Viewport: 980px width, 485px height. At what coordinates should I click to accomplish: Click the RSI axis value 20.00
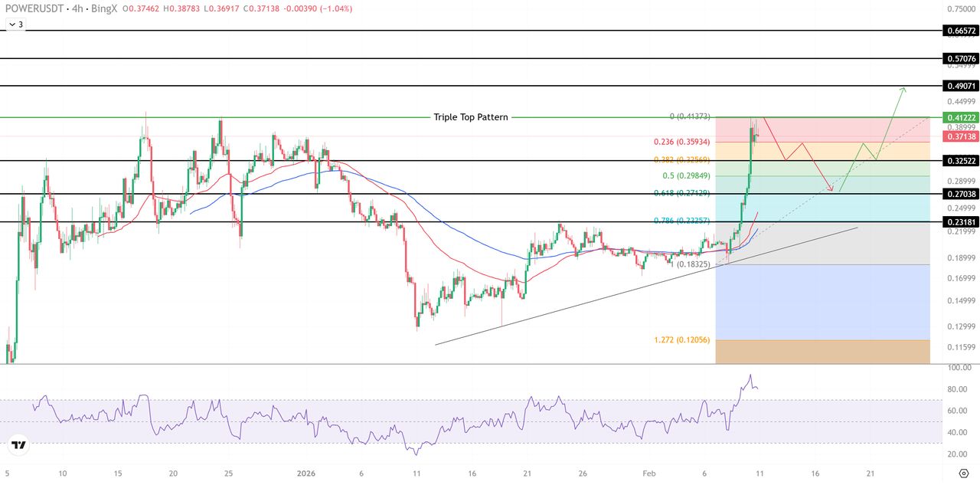[x=959, y=454]
